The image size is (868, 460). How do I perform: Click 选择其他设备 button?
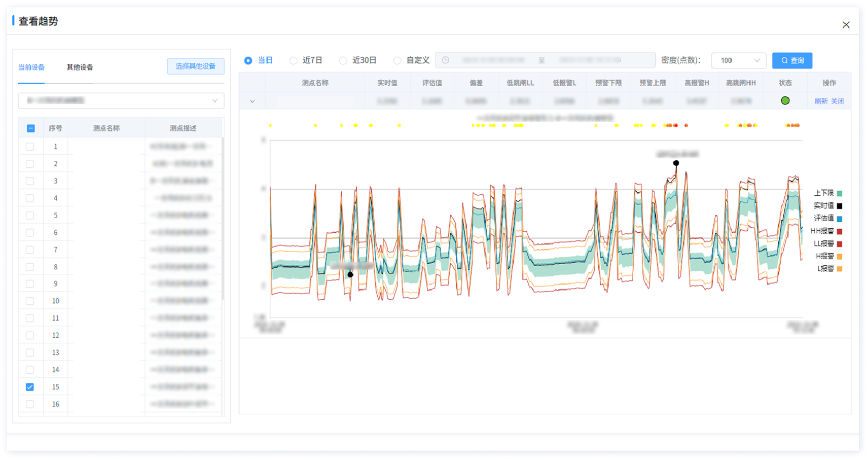196,66
